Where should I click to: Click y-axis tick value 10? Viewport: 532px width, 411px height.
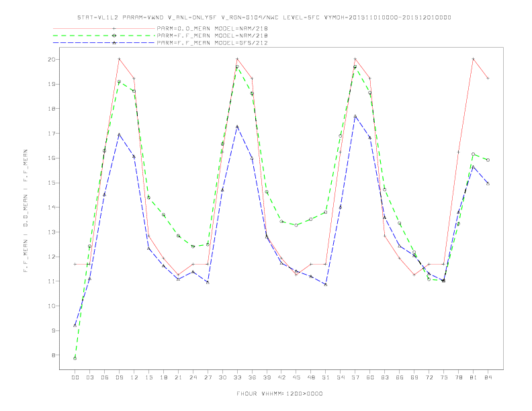coord(52,306)
